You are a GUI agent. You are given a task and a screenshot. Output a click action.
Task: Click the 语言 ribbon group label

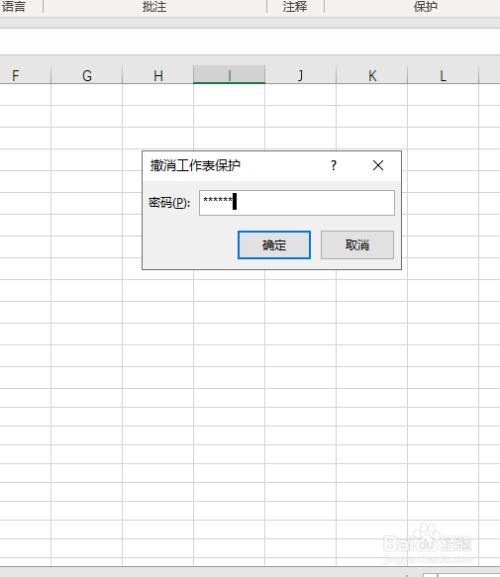[x=13, y=7]
